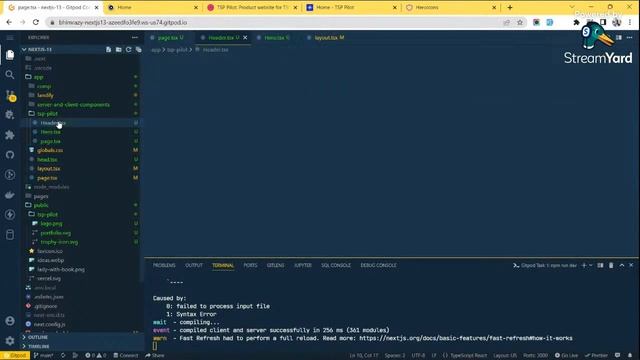
Task: Expand the OUTLINE section
Action: (38, 337)
